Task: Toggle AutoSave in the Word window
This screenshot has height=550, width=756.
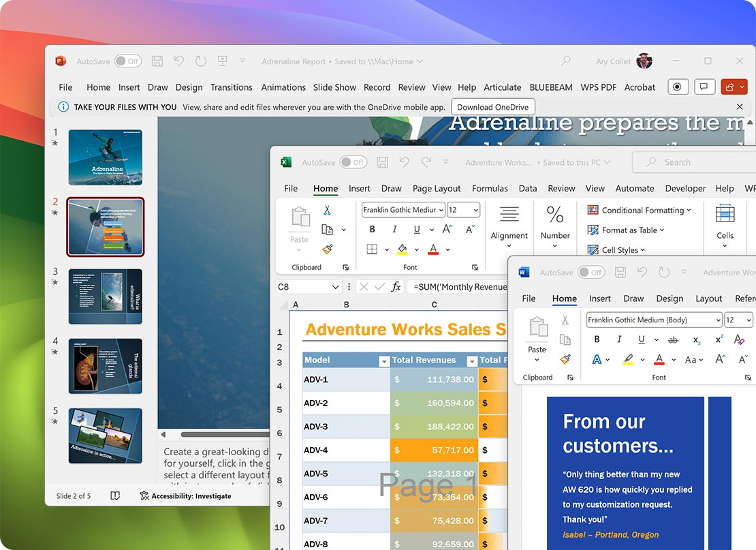Action: [x=590, y=272]
